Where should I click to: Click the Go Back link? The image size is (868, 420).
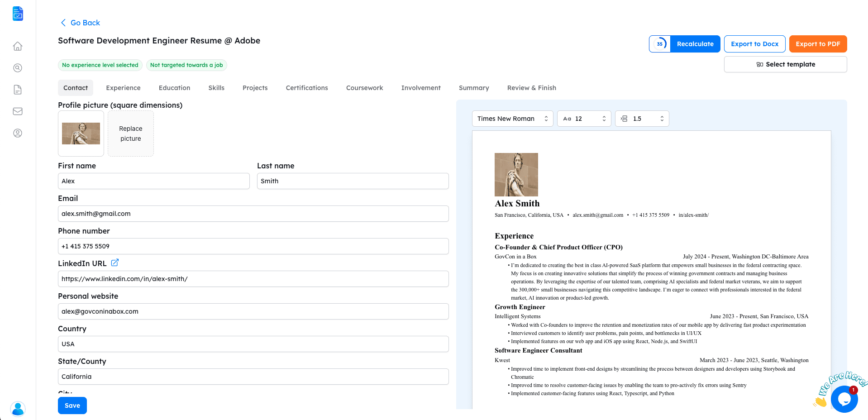(x=81, y=23)
